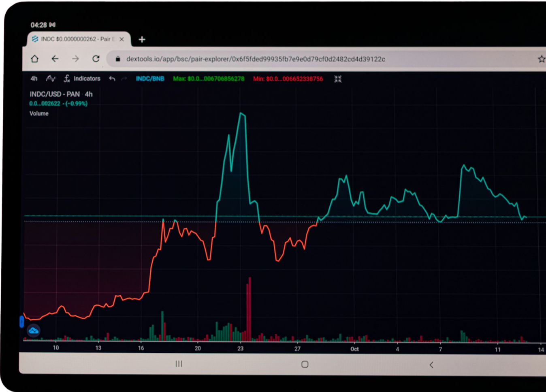
Task: Open the chart style selector icon
Action: [x=51, y=79]
